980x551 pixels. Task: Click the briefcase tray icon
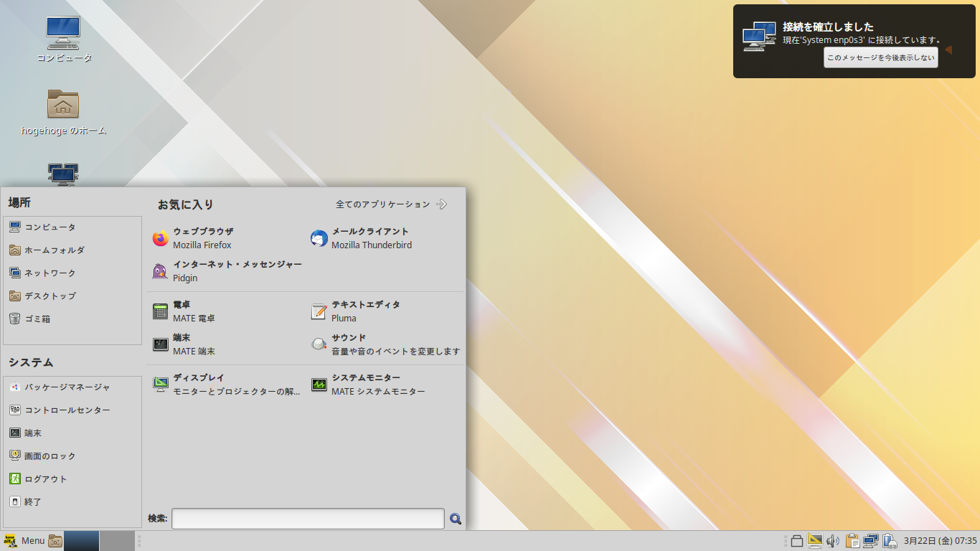tap(797, 541)
